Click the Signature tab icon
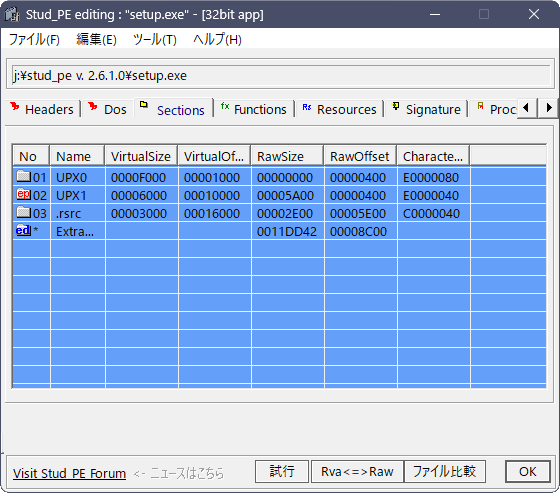This screenshot has width=560, height=493. point(395,106)
